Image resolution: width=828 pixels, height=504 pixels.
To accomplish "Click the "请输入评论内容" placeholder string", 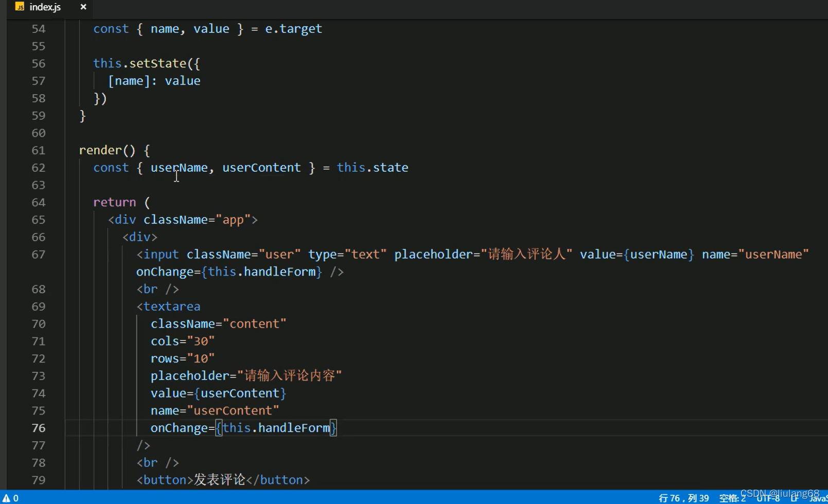I will [x=290, y=375].
